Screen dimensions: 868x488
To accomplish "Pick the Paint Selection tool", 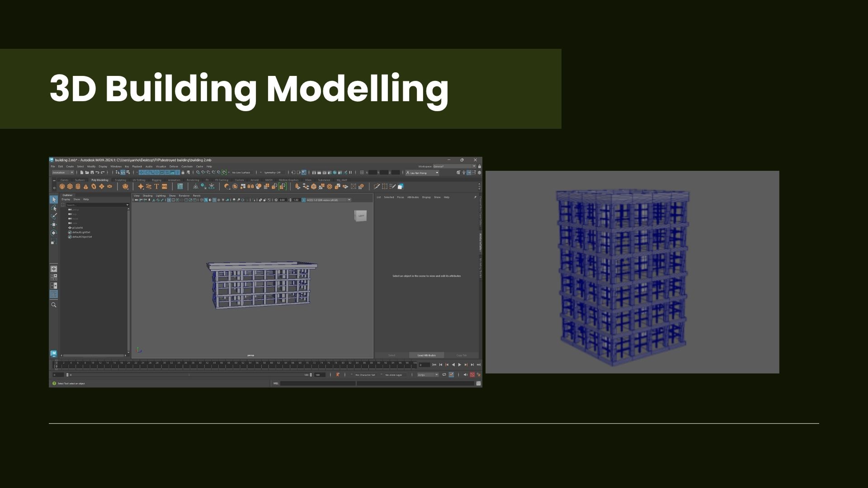I will [x=54, y=216].
